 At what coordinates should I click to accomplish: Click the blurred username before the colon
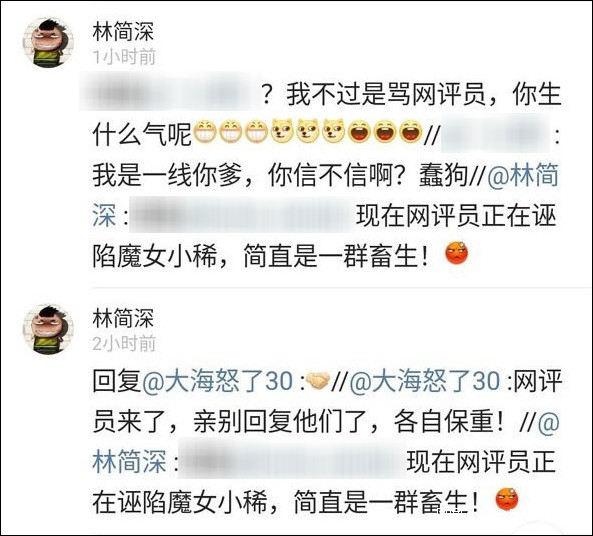pyautogui.click(x=495, y=132)
